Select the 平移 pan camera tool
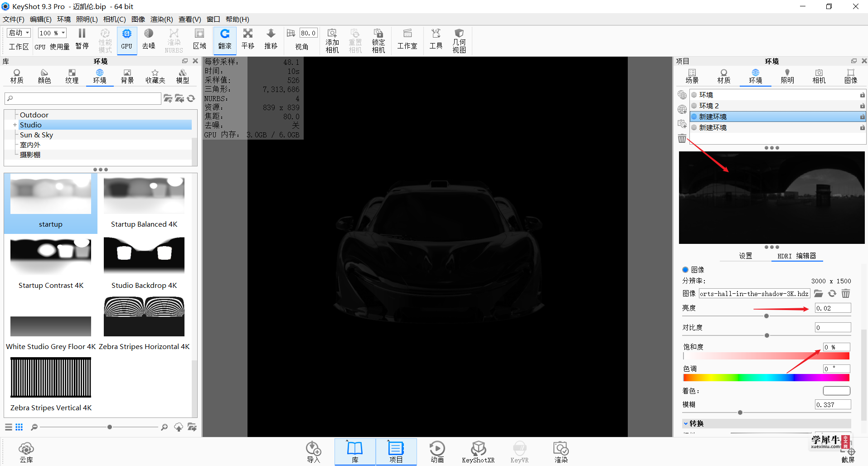The width and height of the screenshot is (868, 466). click(248, 39)
